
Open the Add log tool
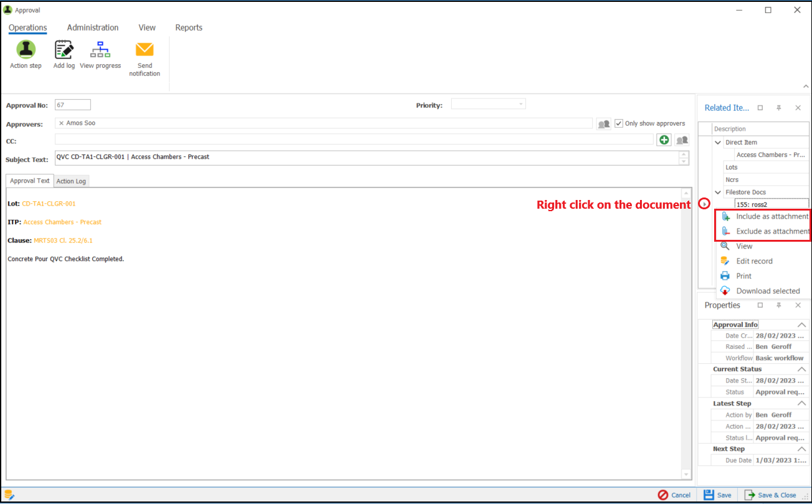coord(64,55)
